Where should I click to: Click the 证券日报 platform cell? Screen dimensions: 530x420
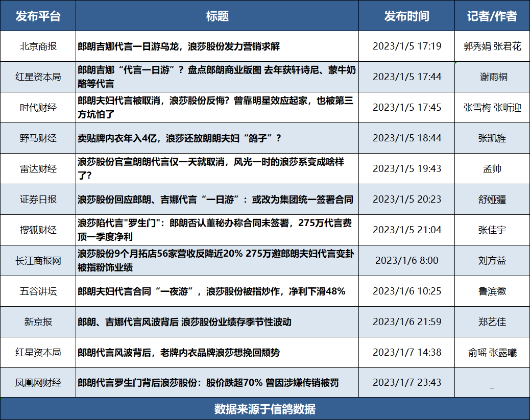click(x=38, y=200)
